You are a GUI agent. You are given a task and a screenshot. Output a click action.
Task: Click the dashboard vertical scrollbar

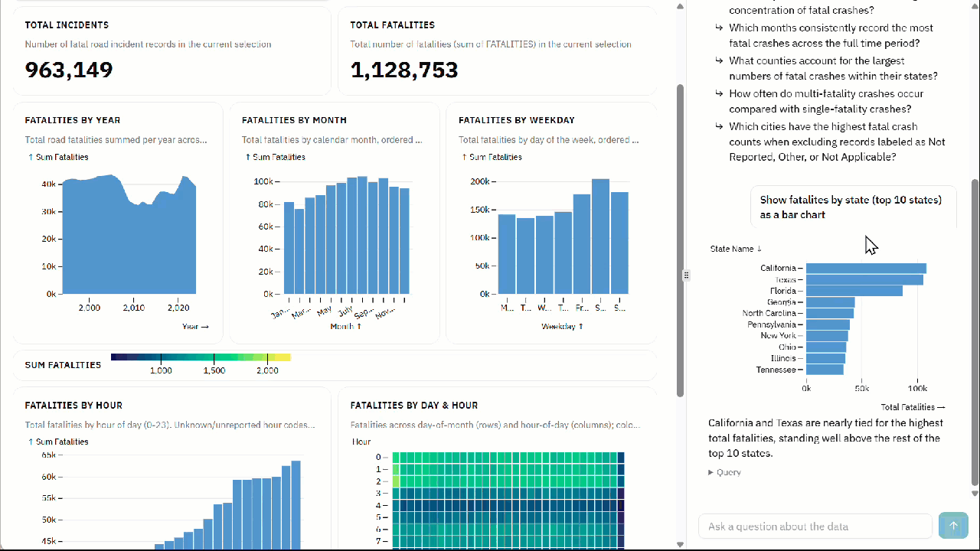(681, 240)
